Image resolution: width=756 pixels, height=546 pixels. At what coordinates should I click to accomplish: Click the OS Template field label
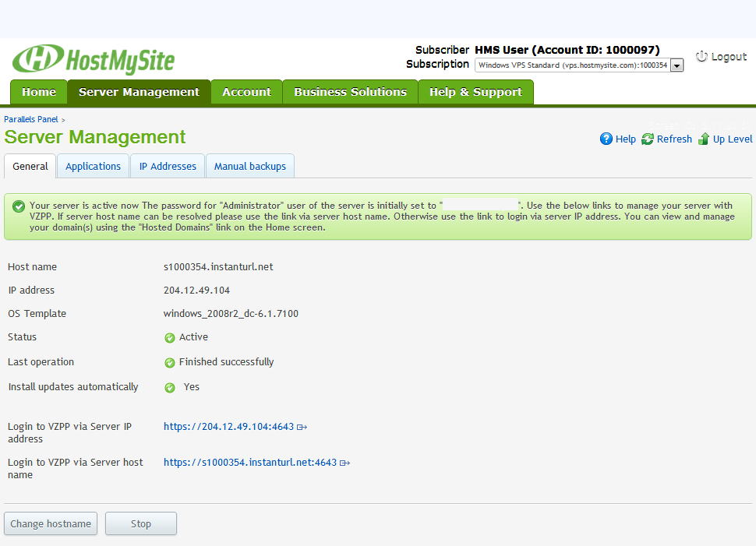[x=37, y=313]
